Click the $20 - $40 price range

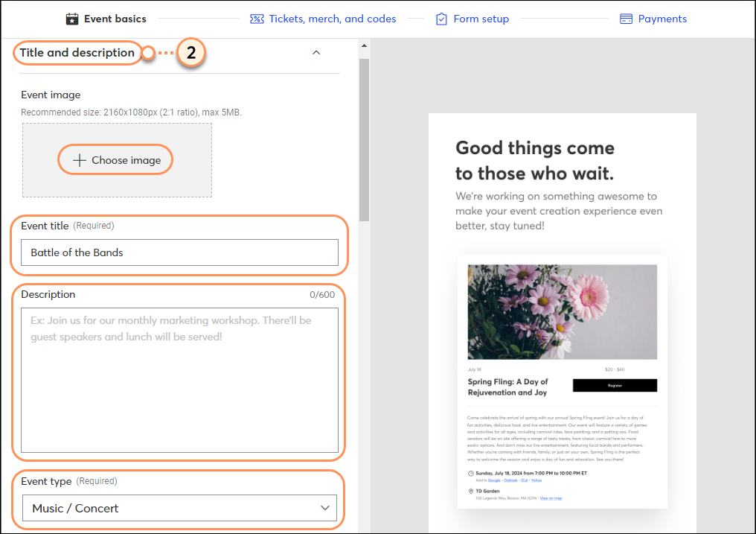pos(615,369)
